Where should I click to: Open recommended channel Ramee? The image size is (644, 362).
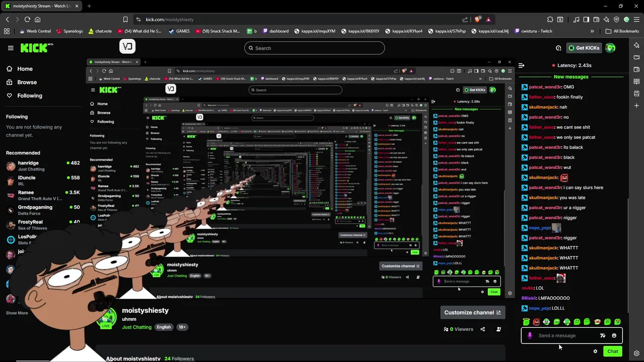point(43,195)
